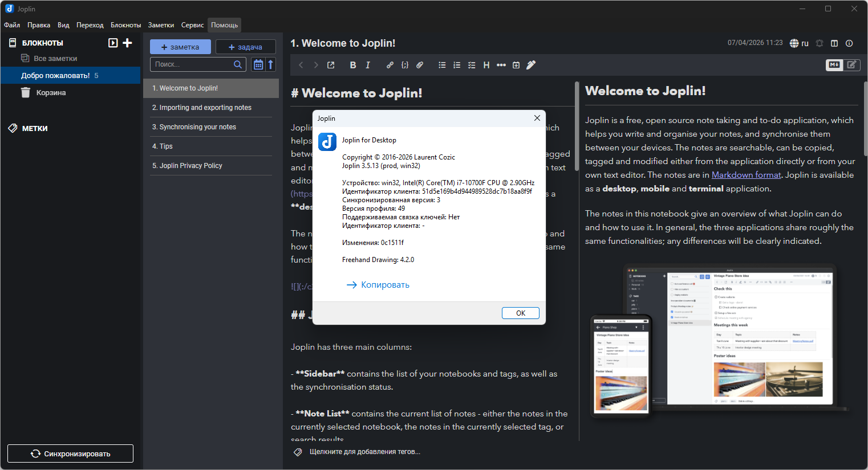
Task: Open note in external editor
Action: (331, 65)
